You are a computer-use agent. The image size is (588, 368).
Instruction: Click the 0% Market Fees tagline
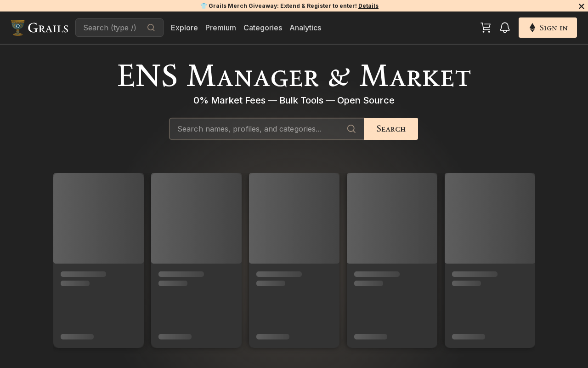click(x=294, y=100)
